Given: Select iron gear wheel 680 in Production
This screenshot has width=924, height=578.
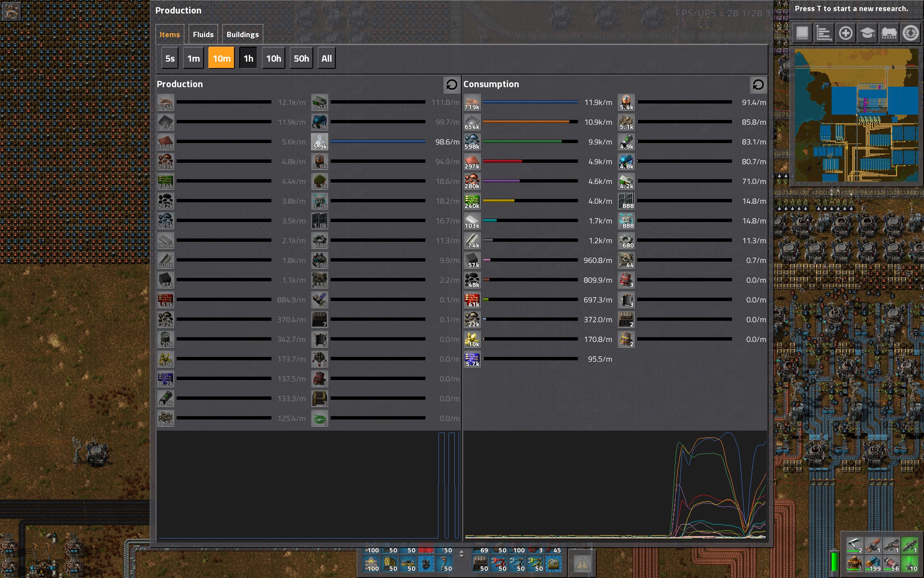Looking at the screenshot, I should tap(320, 241).
